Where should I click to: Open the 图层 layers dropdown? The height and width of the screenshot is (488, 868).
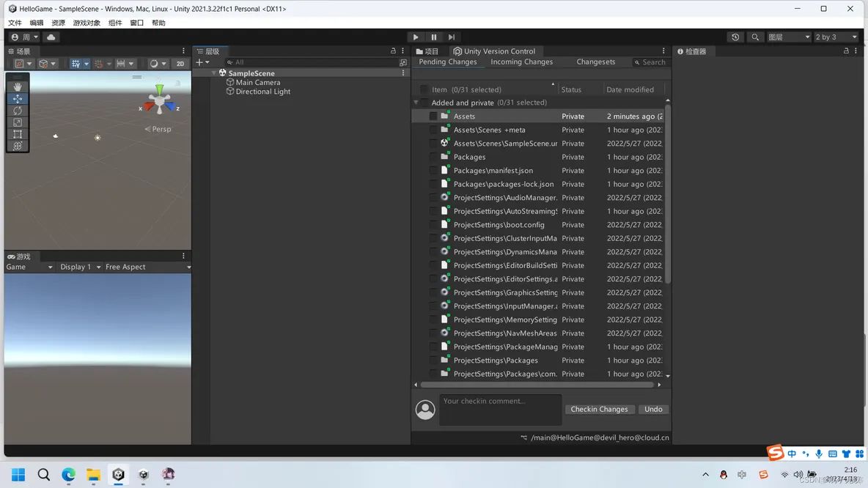(x=789, y=37)
